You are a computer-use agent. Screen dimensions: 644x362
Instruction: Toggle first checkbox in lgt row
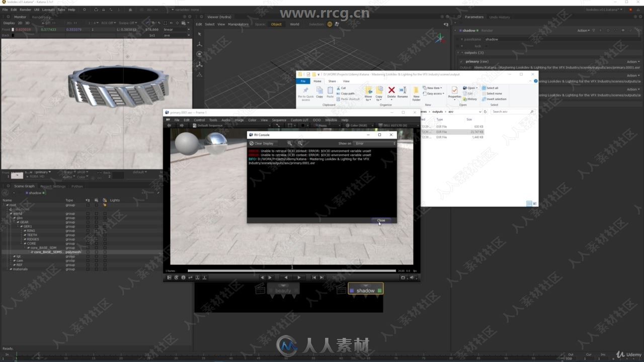88,256
